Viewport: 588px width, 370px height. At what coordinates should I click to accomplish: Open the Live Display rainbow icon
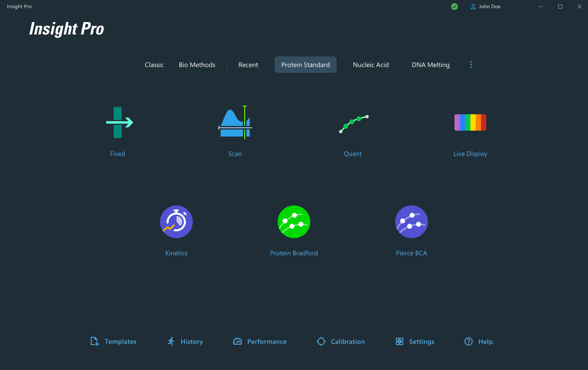coord(470,123)
